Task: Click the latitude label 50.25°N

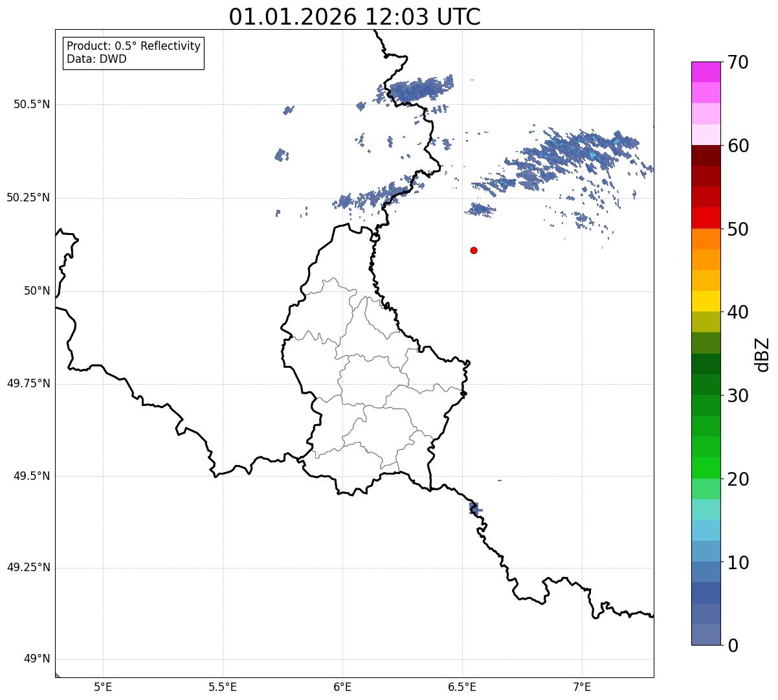Action: click(x=28, y=198)
